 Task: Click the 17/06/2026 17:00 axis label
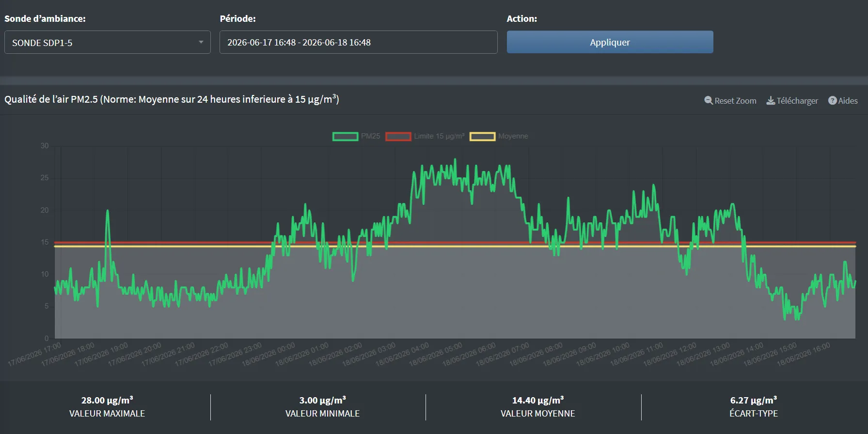(x=34, y=354)
